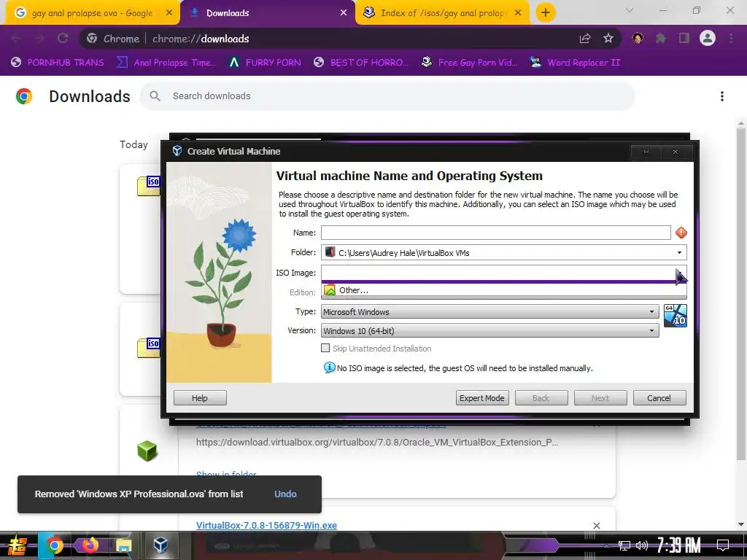Open the Word Replacer II bookmark

click(575, 63)
